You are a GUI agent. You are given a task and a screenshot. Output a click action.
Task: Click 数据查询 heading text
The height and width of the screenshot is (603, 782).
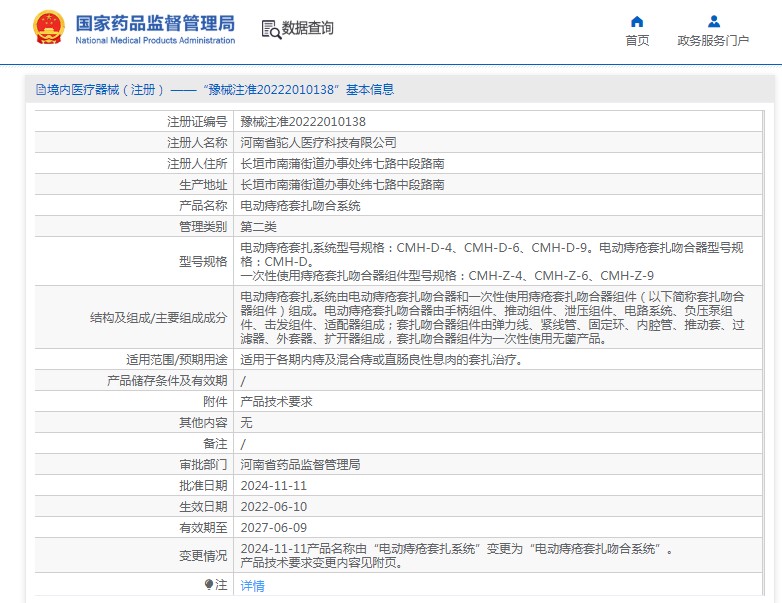(308, 28)
